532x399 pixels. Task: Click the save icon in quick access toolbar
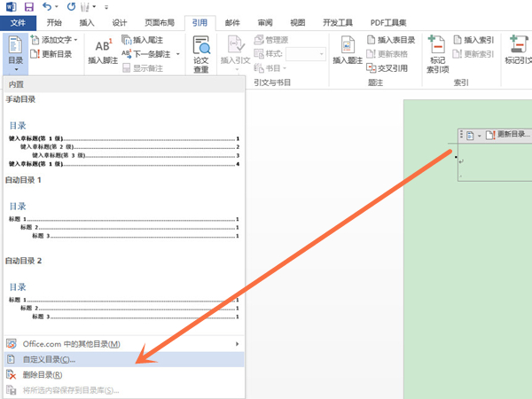[x=27, y=6]
